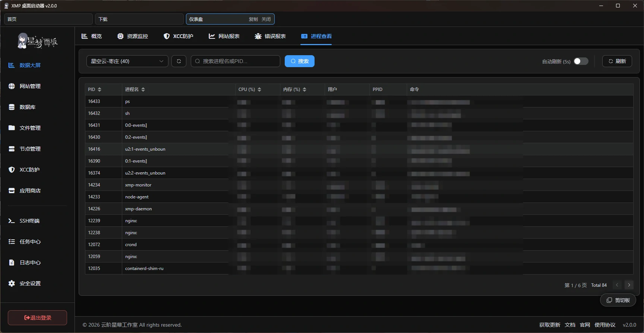Open 安全设置 gear icon in sidebar
Viewport: 644px width, 333px height.
[x=12, y=283]
